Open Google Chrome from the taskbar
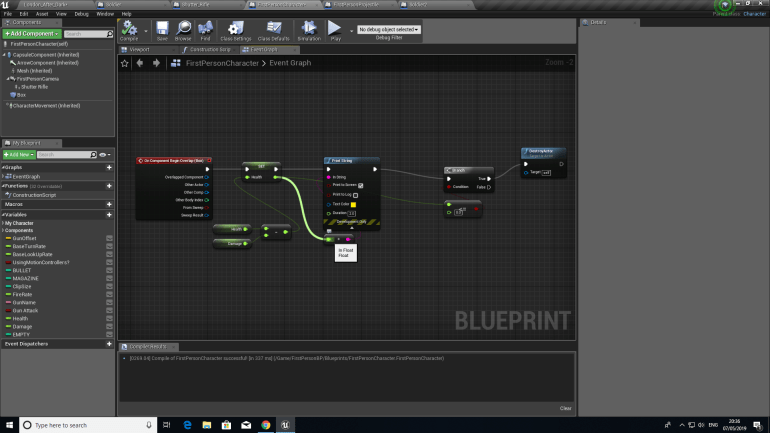770x433 pixels. coord(266,425)
